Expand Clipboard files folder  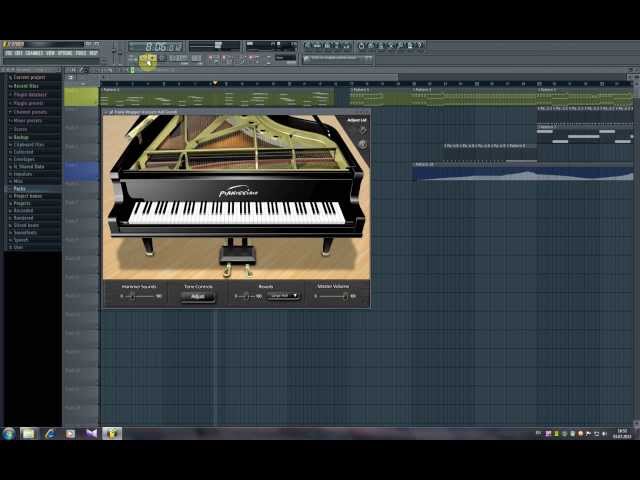pos(29,145)
